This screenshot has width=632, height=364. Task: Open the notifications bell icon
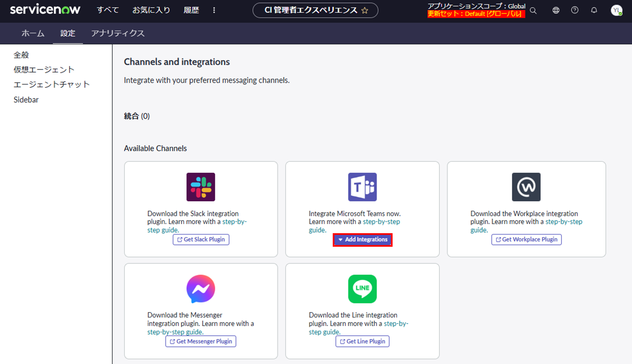(594, 10)
